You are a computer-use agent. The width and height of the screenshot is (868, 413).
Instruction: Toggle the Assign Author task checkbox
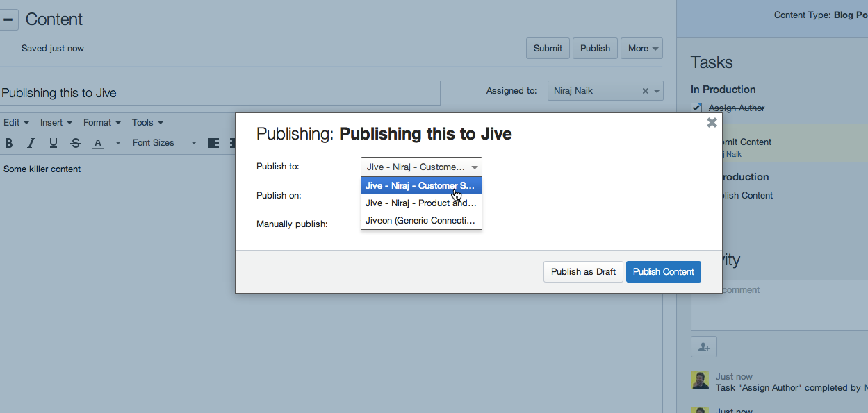tap(696, 108)
